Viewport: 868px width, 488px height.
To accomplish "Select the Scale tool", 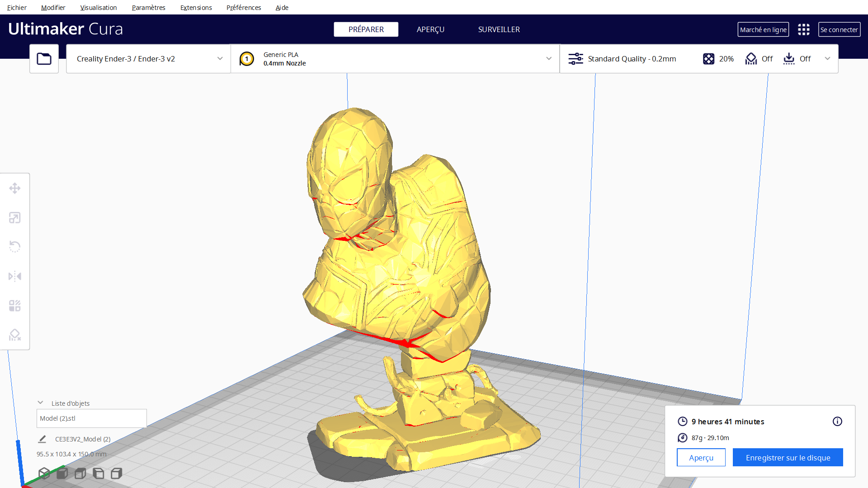I will click(15, 218).
